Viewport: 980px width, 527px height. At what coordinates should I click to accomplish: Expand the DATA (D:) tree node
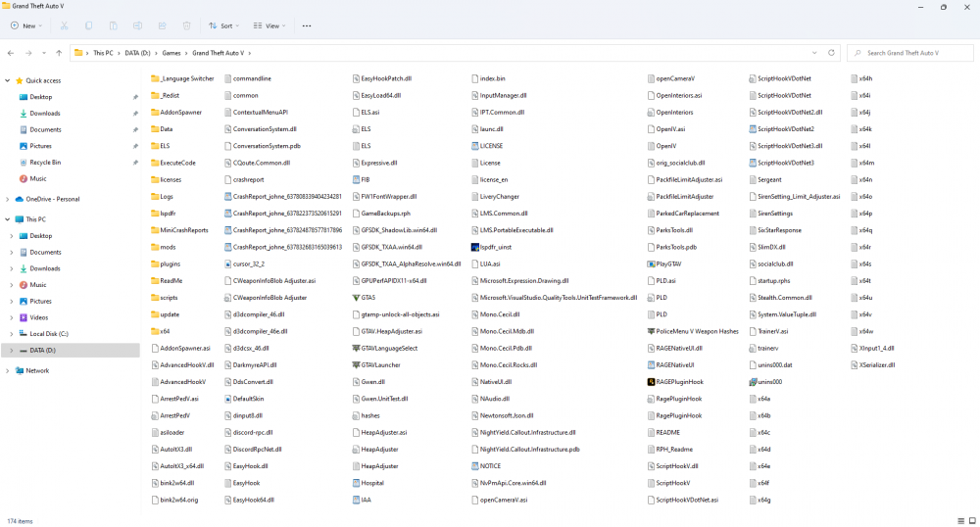(11, 351)
